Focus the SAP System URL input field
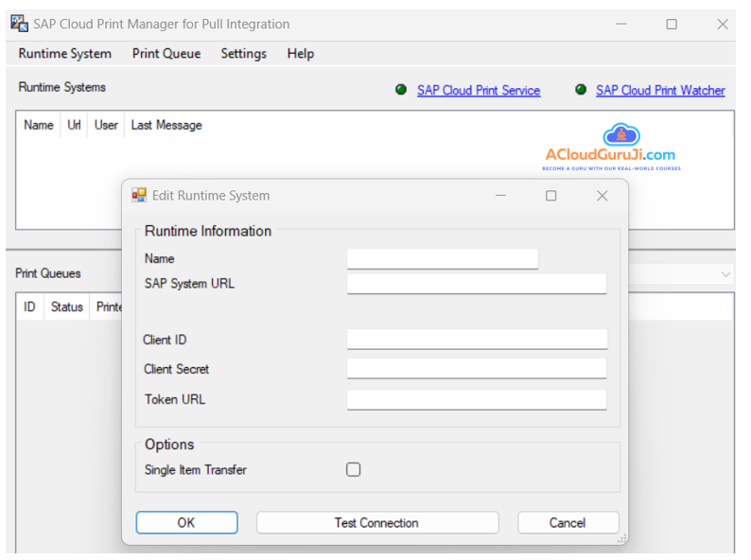Image resolution: width=751 pixels, height=560 pixels. (x=477, y=284)
